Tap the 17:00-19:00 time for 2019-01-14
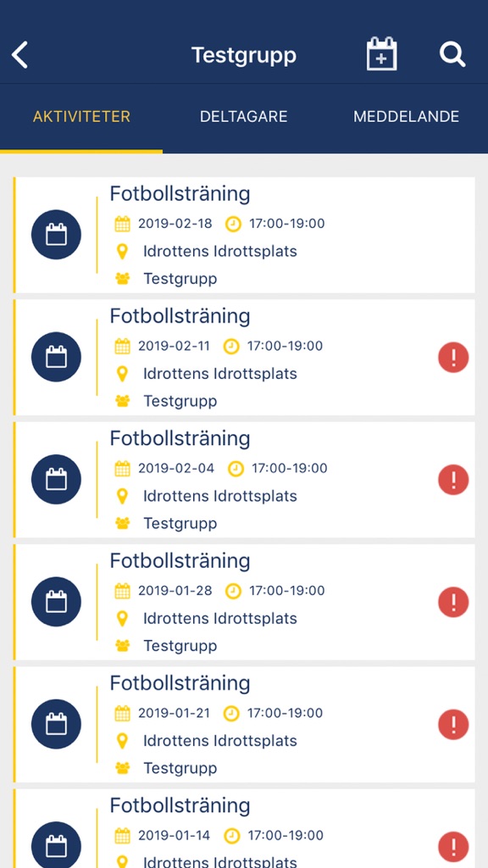Screen dimensions: 488x868 [x=285, y=835]
